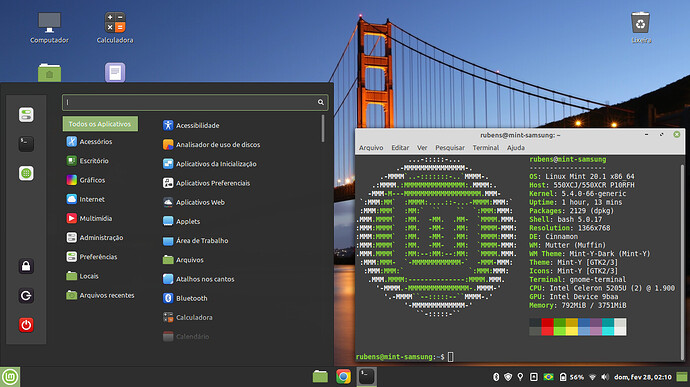Open Wi-Fi network tray icon
The height and width of the screenshot is (387, 690).
(x=593, y=377)
